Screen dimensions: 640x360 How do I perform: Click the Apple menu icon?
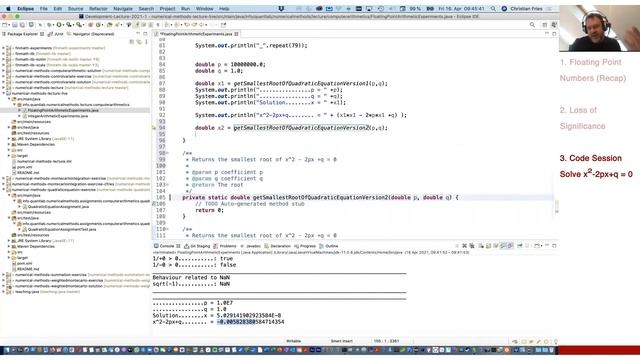click(x=8, y=9)
